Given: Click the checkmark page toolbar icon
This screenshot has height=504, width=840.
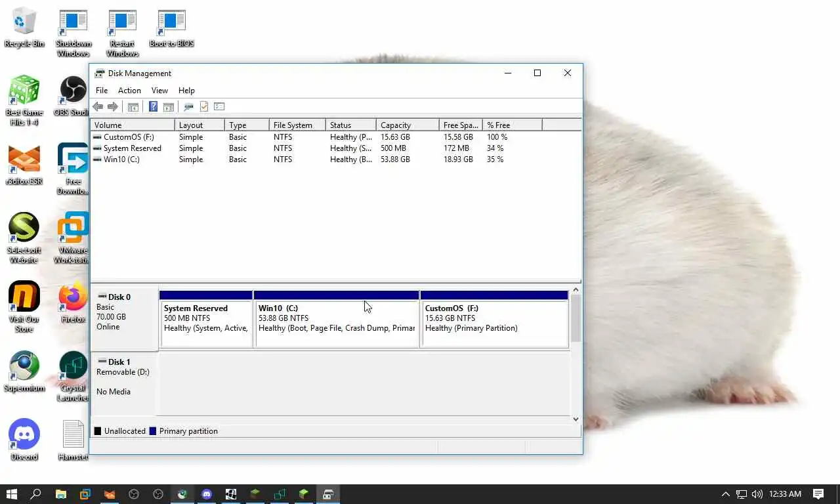Looking at the screenshot, I should click(204, 106).
